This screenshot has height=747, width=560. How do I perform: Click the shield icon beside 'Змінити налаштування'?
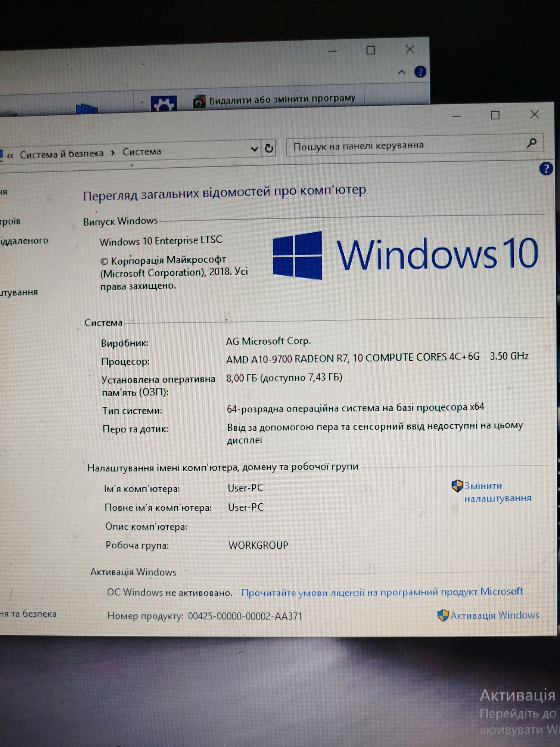pyautogui.click(x=457, y=486)
